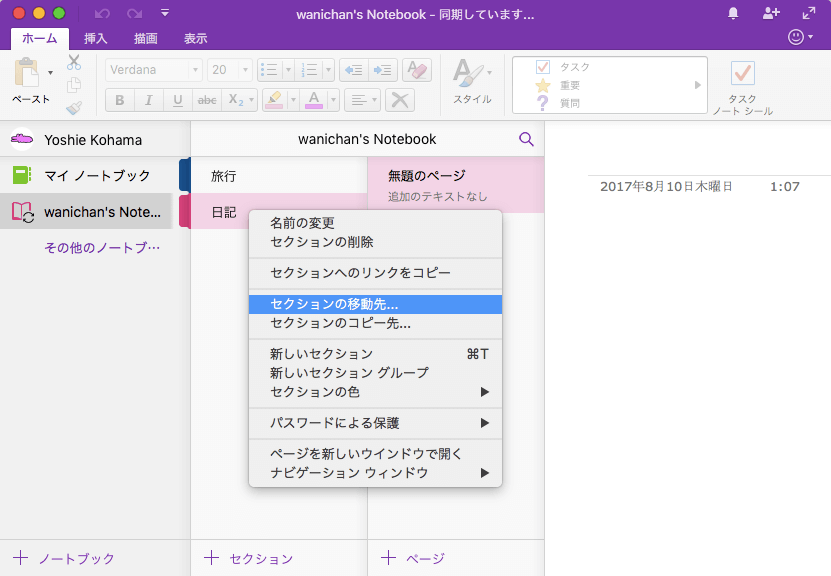Click the date 2017年8月10日木曜日
Image resolution: width=831 pixels, height=576 pixels.
[666, 187]
